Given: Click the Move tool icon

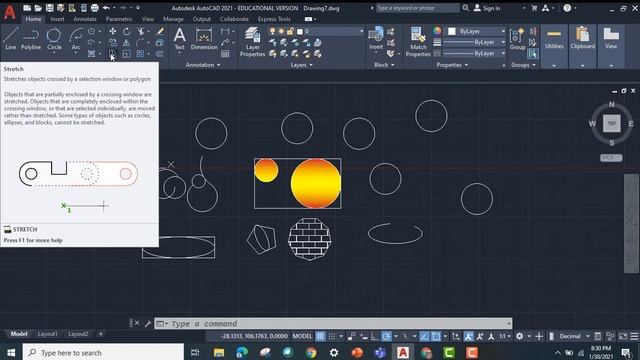Looking at the screenshot, I should coord(113,31).
